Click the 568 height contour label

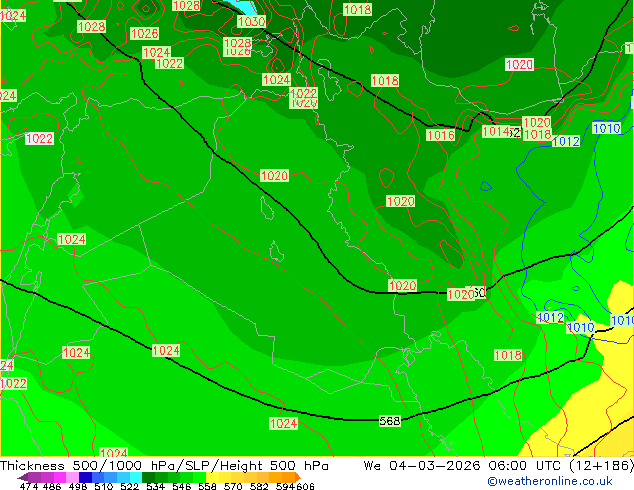pyautogui.click(x=390, y=421)
